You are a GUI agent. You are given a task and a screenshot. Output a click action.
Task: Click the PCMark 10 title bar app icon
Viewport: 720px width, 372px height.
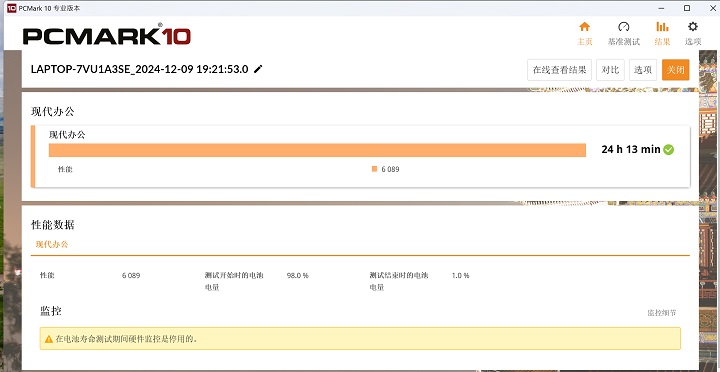11,8
